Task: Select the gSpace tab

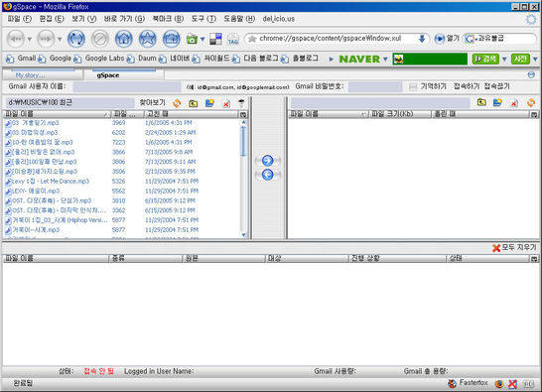Action: [x=124, y=74]
